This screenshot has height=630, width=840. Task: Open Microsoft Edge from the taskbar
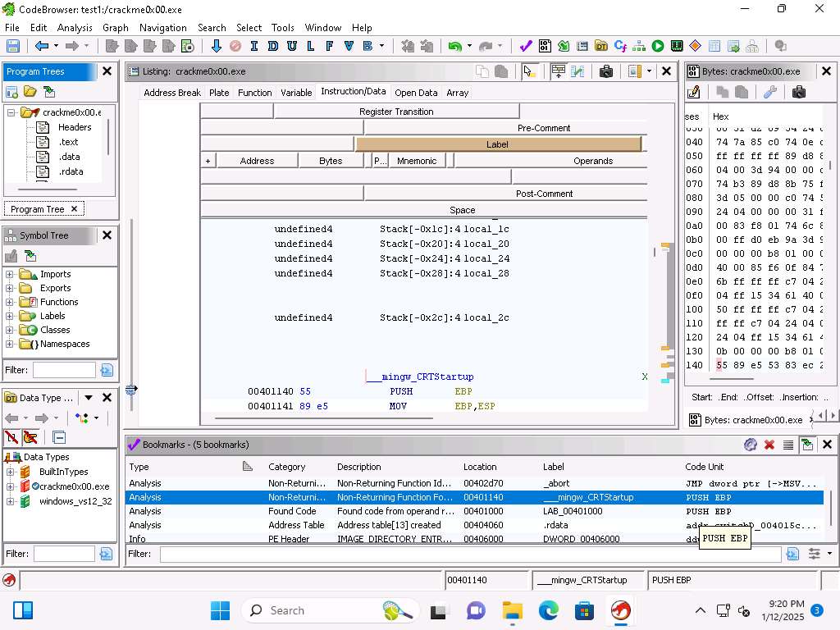(548, 610)
